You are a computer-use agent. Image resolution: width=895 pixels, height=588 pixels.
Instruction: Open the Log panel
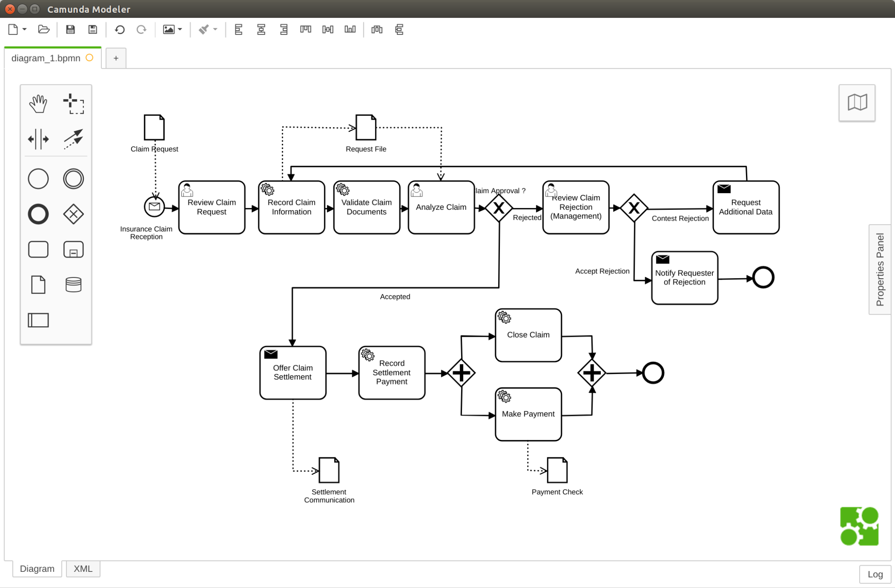[875, 574]
